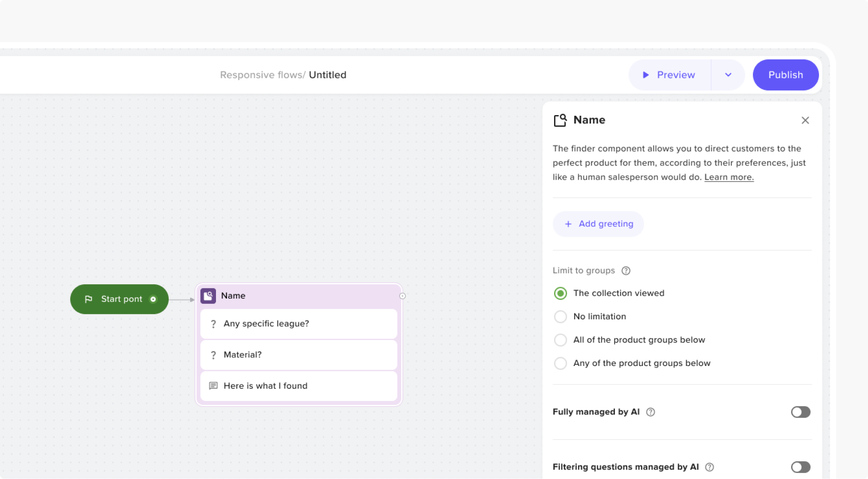The width and height of the screenshot is (868, 479).
Task: Select the Any specific league? question row
Action: click(x=299, y=324)
